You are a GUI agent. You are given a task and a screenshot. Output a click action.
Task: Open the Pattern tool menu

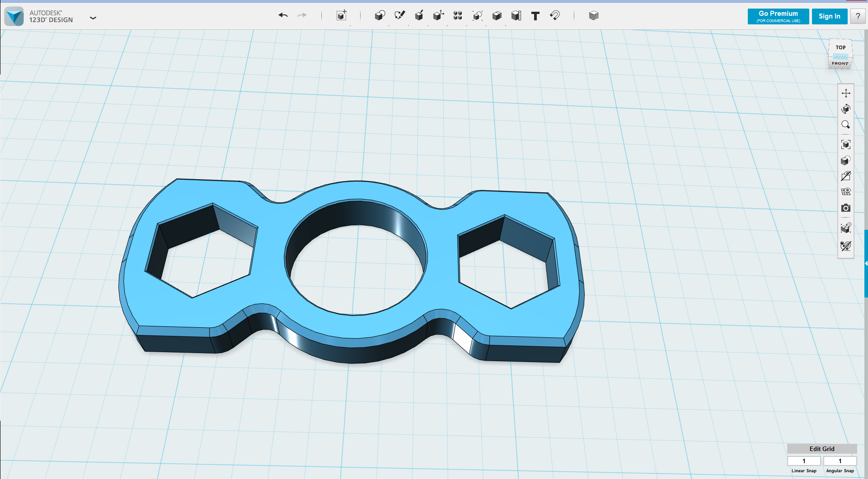[x=458, y=15]
